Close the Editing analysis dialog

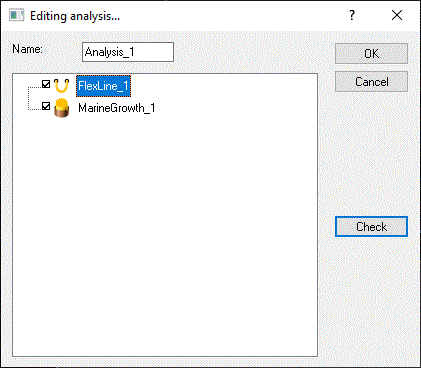coord(397,15)
